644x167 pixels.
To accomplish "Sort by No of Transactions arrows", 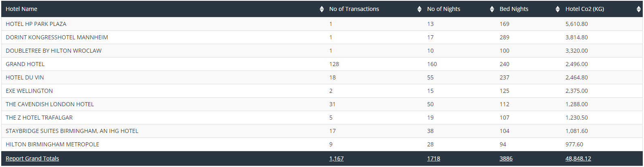I will pyautogui.click(x=419, y=9).
